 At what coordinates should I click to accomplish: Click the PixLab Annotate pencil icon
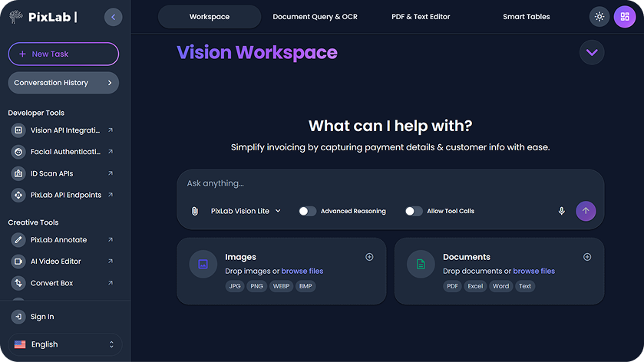(x=18, y=240)
